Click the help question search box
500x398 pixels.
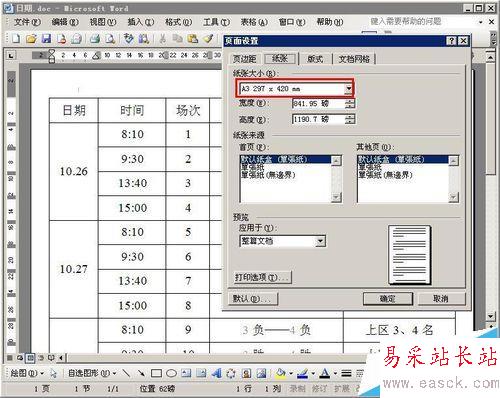(422, 22)
